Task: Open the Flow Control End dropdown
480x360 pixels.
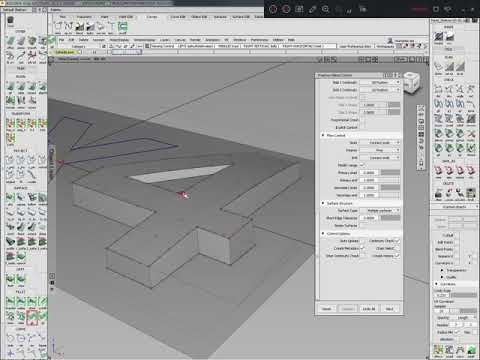Action: click(380, 158)
